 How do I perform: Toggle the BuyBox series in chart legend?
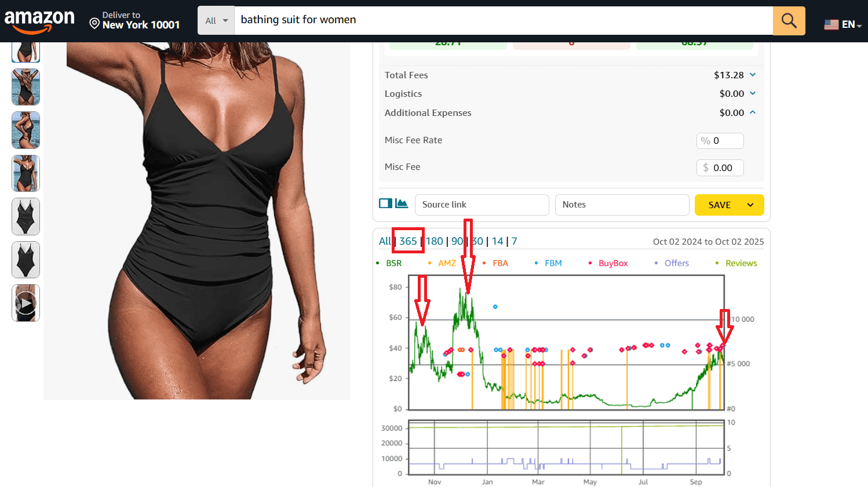(612, 263)
